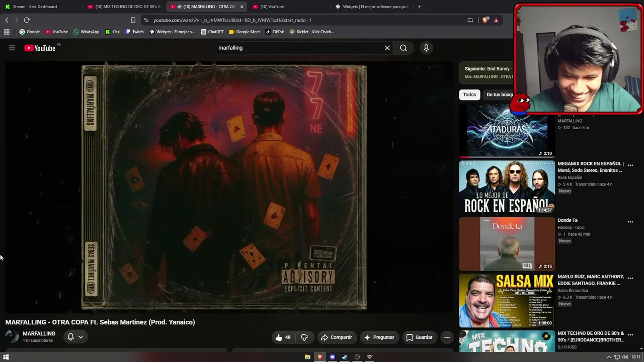Open system volume speaker icon
This screenshot has width=644, height=362.
pyautogui.click(x=625, y=357)
